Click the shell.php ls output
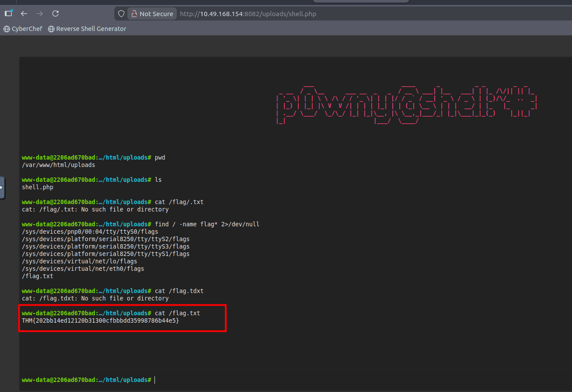Image resolution: width=572 pixels, height=392 pixels. point(38,187)
